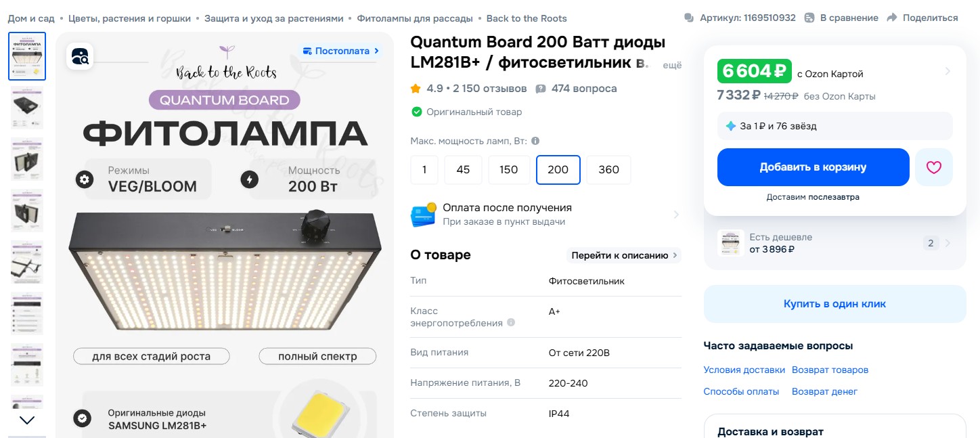Click the star rating icon
980x438 pixels.
[416, 89]
